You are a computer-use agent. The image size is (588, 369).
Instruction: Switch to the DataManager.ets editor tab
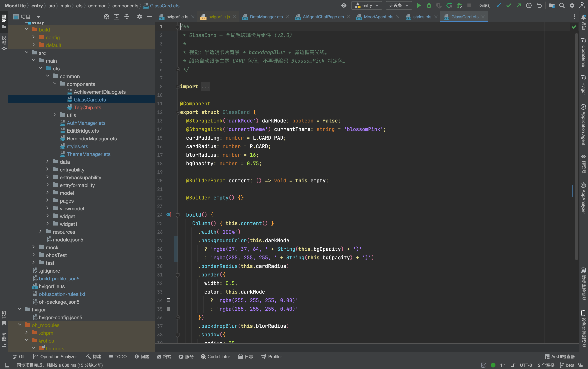(x=266, y=17)
